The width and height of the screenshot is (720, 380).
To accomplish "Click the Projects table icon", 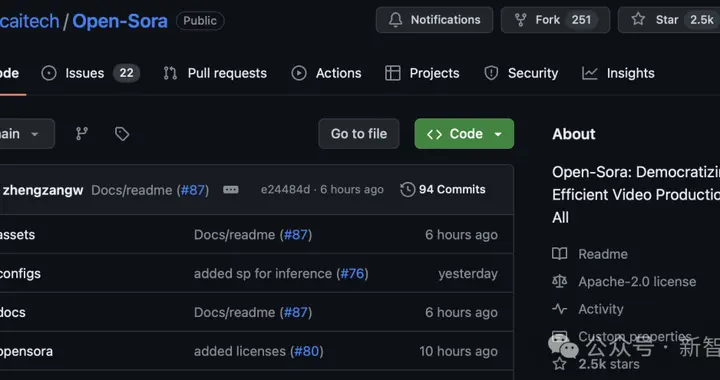I will pyautogui.click(x=393, y=73).
